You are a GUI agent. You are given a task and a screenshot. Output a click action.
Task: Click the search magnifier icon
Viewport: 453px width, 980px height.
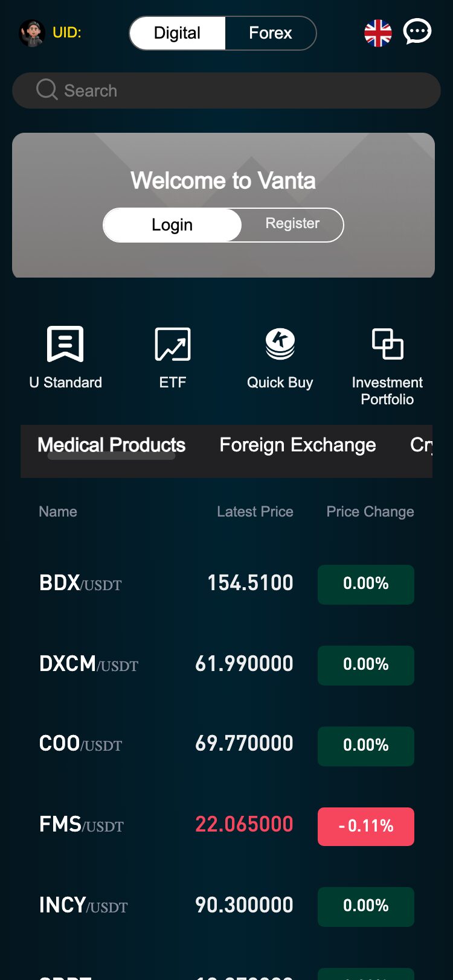tap(47, 90)
